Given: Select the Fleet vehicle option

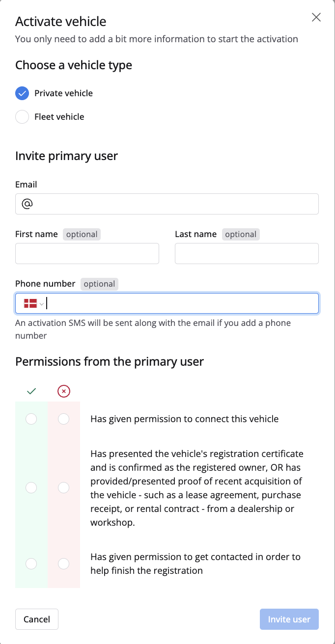Looking at the screenshot, I should [x=22, y=117].
